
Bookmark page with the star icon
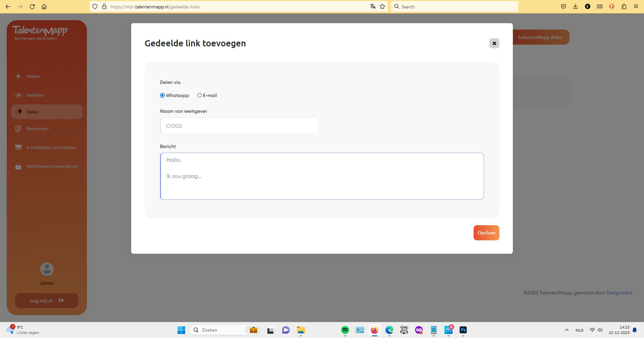click(382, 6)
